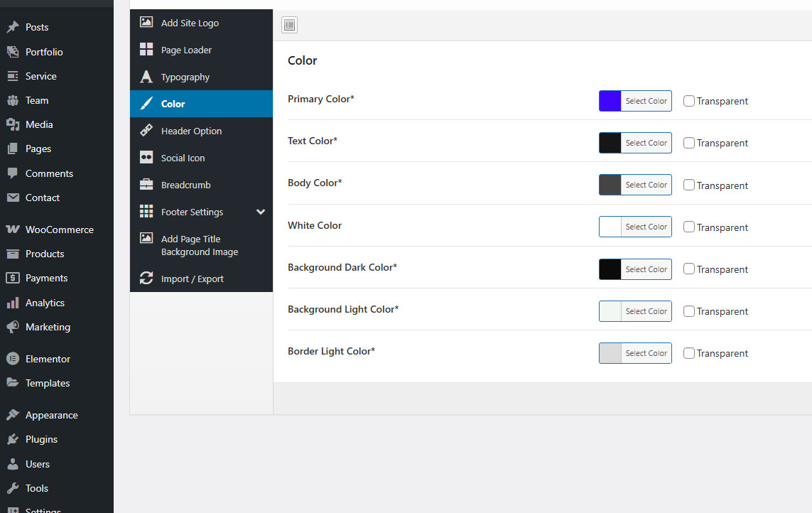This screenshot has height=513, width=812.
Task: Enable Transparent for Primary Color
Action: [x=689, y=101]
